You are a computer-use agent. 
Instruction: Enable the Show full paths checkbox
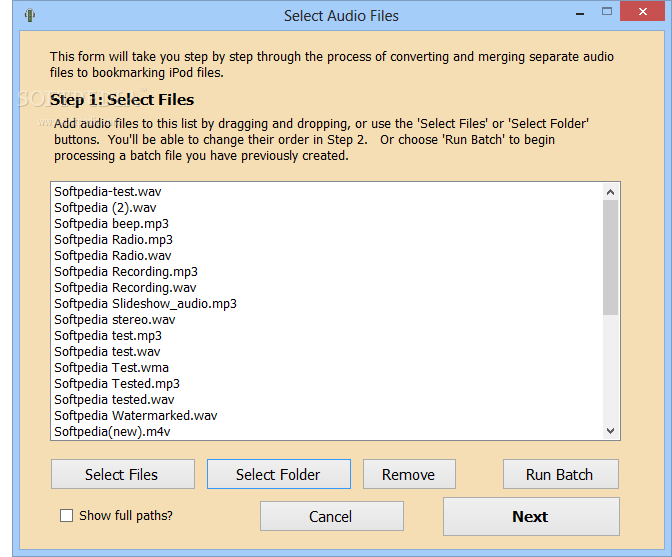(x=66, y=515)
